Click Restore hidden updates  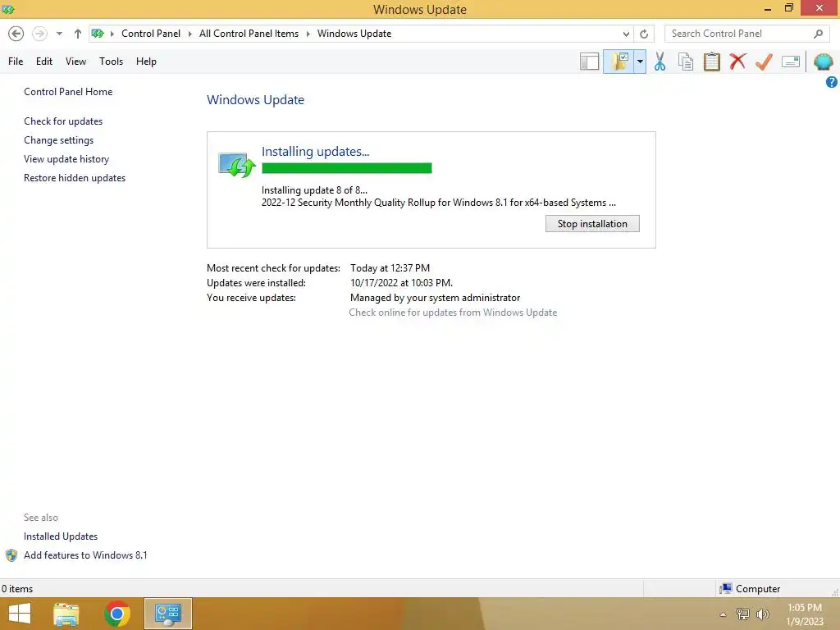pyautogui.click(x=75, y=178)
